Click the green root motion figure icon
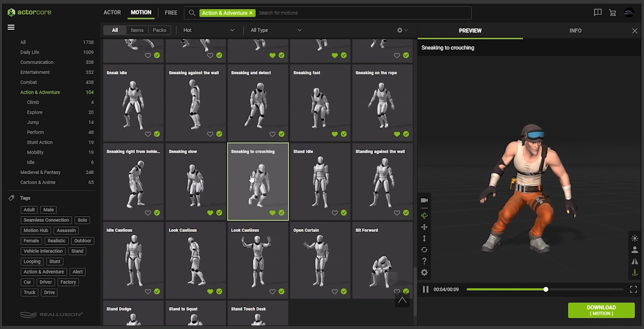Viewport: 644px width, 329px height. (635, 273)
